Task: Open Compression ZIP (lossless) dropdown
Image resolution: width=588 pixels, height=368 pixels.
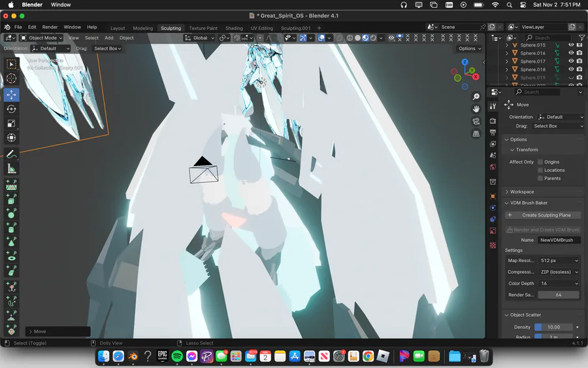Action: (559, 272)
